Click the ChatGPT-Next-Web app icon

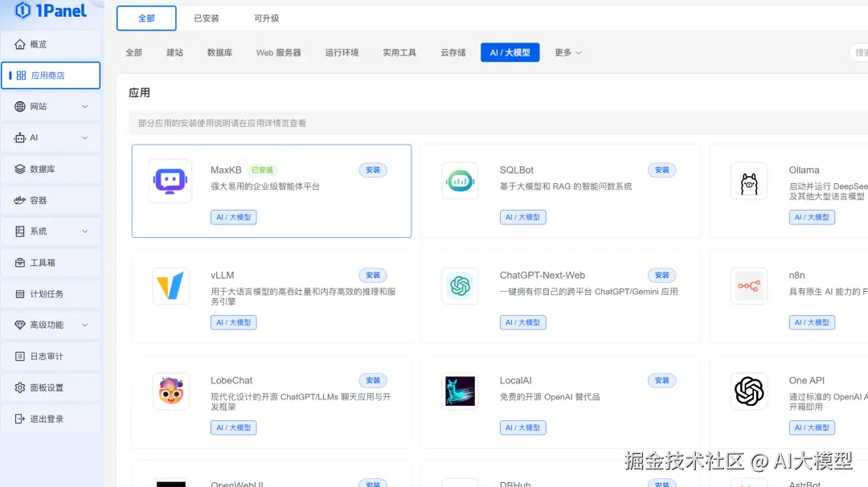tap(460, 286)
